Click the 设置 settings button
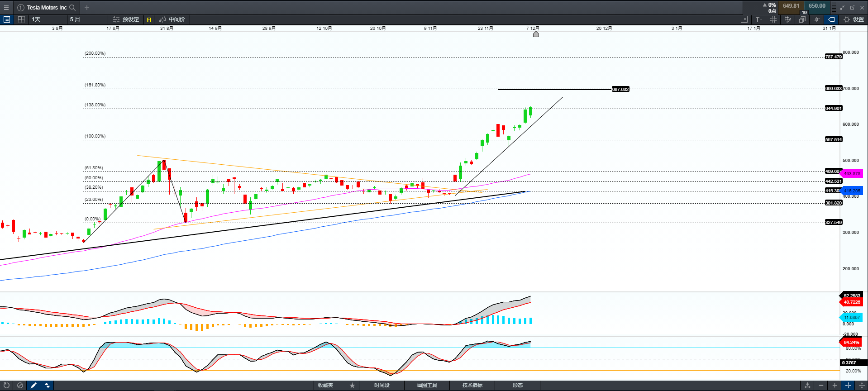Image resolution: width=868 pixels, height=391 pixels. (854, 19)
